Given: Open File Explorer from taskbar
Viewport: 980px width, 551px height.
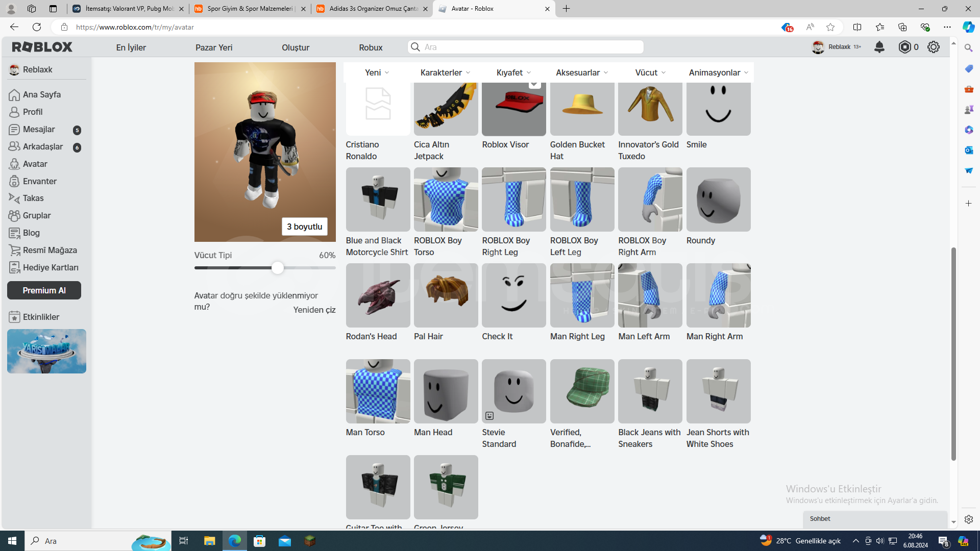Looking at the screenshot, I should coord(209,541).
